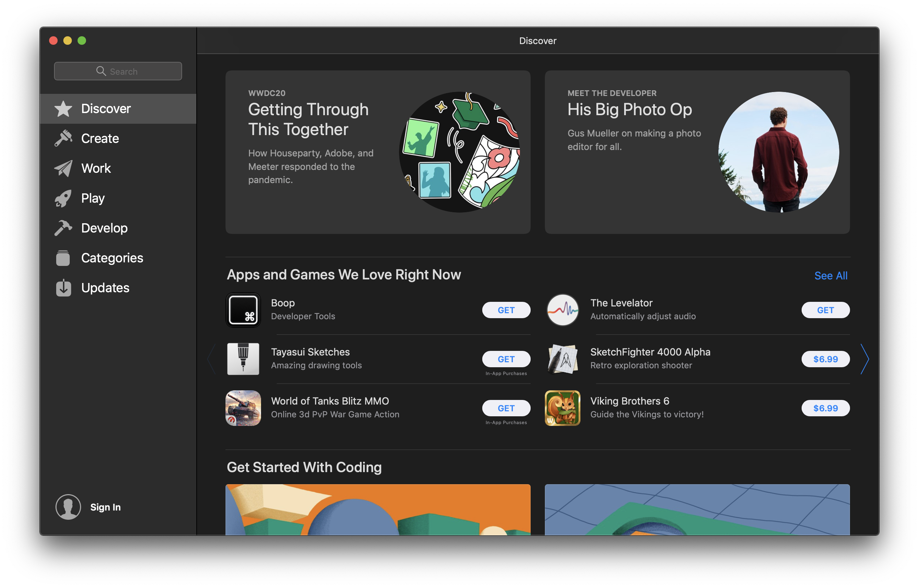Click the Tayasui Sketches title
The height and width of the screenshot is (588, 919).
pos(310,352)
